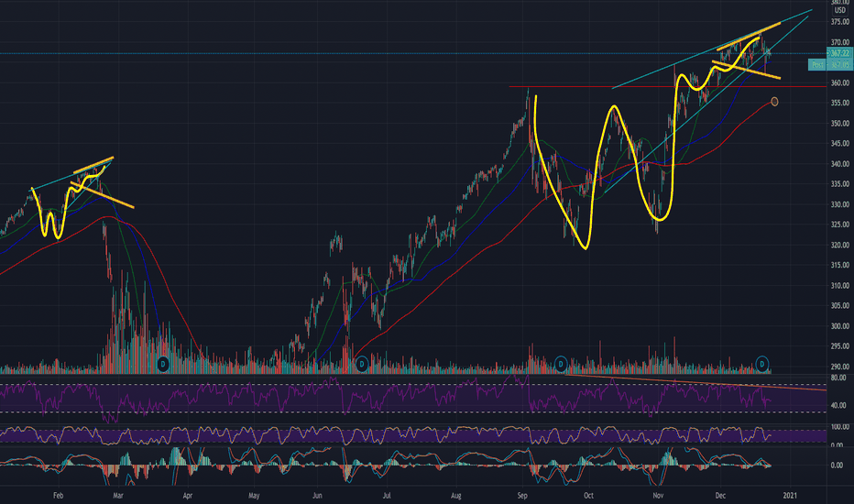Click the 310.00 price axis label
Screen dimensions: 854x504
840,286
